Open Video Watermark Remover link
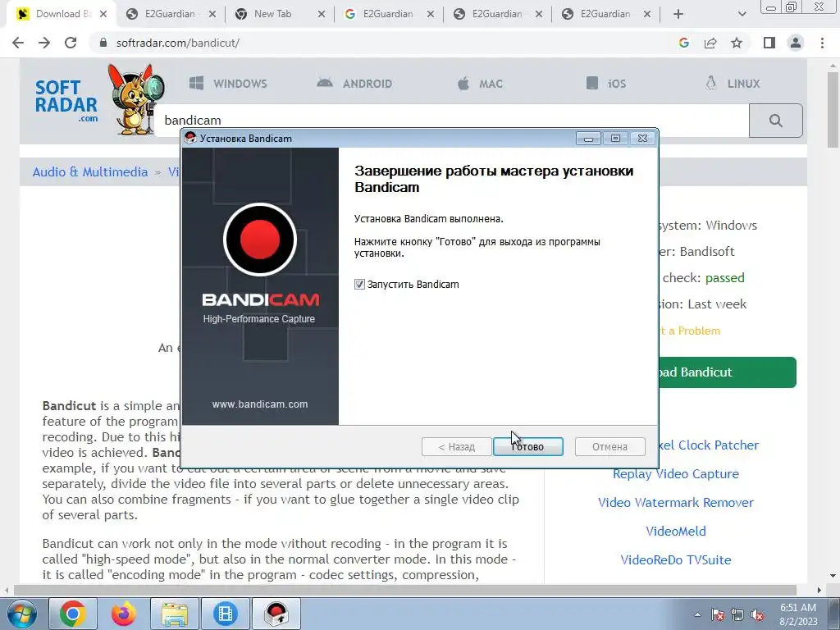This screenshot has height=630, width=840. [676, 503]
